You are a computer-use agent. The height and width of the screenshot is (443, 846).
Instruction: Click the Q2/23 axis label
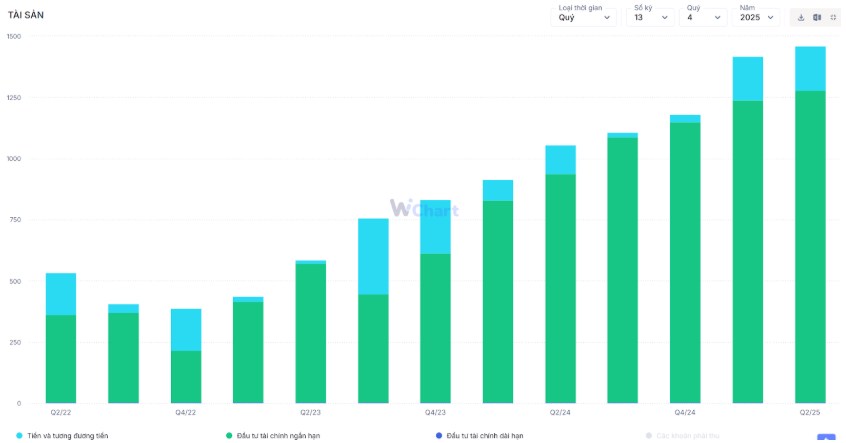(310, 412)
